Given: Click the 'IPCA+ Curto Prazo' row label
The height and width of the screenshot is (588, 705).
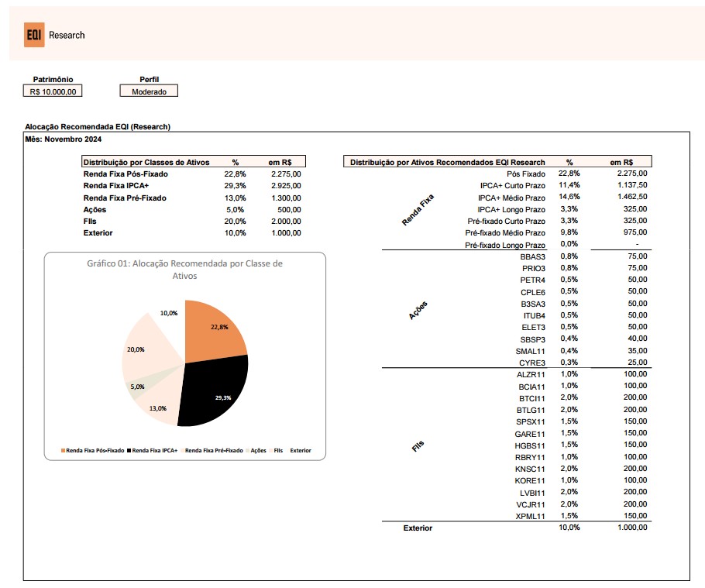Looking at the screenshot, I should [513, 186].
